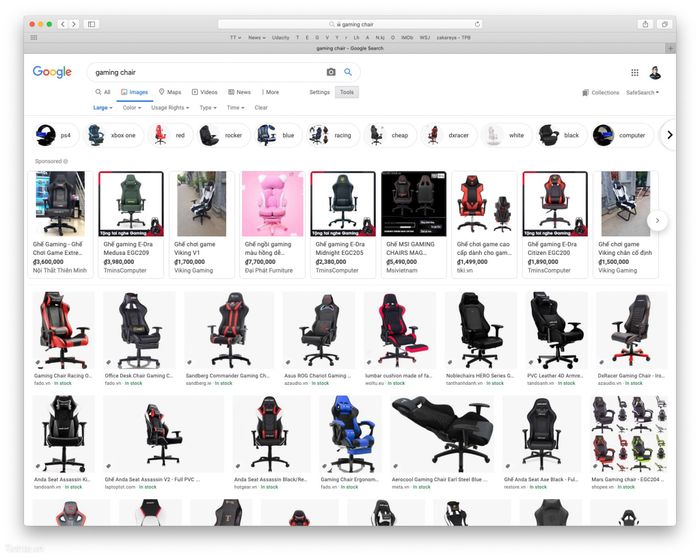This screenshot has width=700, height=557.
Task: Expand the Large size filter dropdown
Action: pos(102,107)
